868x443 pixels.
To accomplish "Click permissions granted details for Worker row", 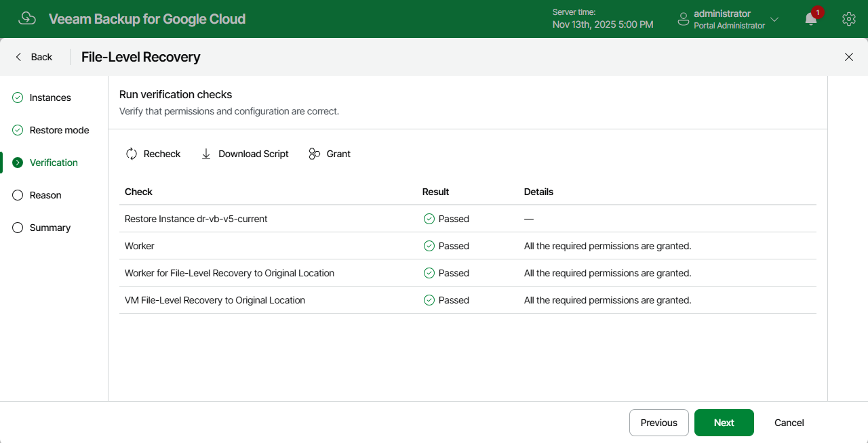I will point(608,246).
